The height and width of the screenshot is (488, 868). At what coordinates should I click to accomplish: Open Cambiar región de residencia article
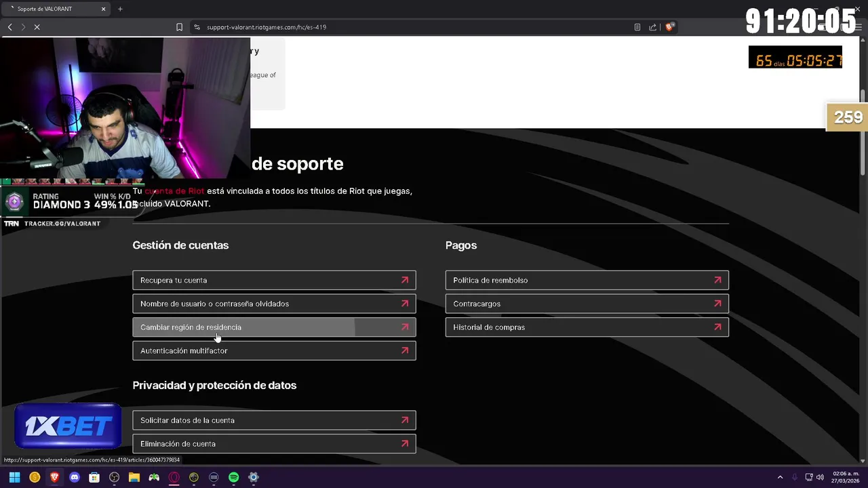274,327
